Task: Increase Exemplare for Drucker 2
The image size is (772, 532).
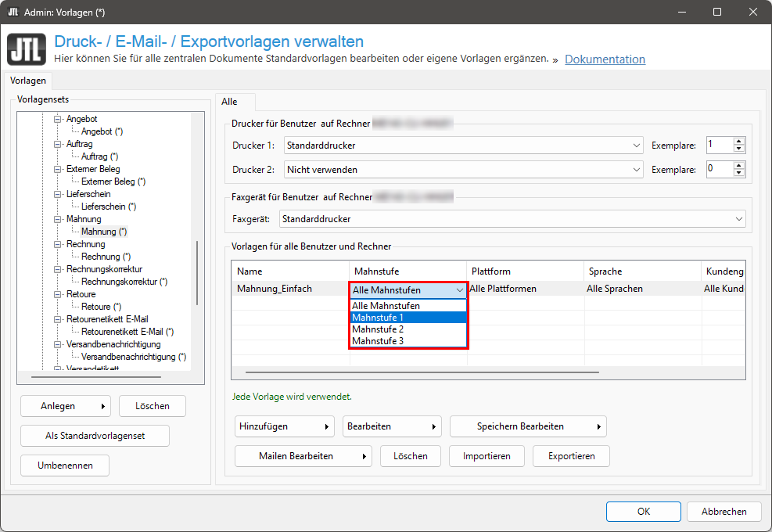Action: 738,166
